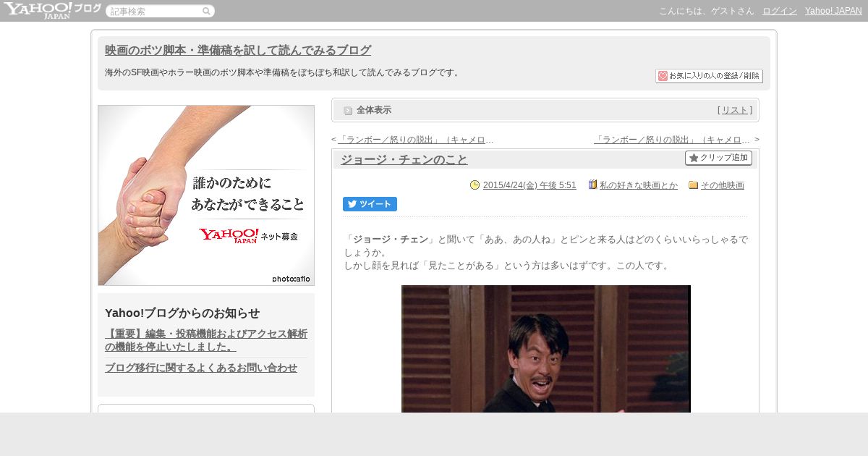Open the Yahoo! JAPAN header link

coord(833,11)
